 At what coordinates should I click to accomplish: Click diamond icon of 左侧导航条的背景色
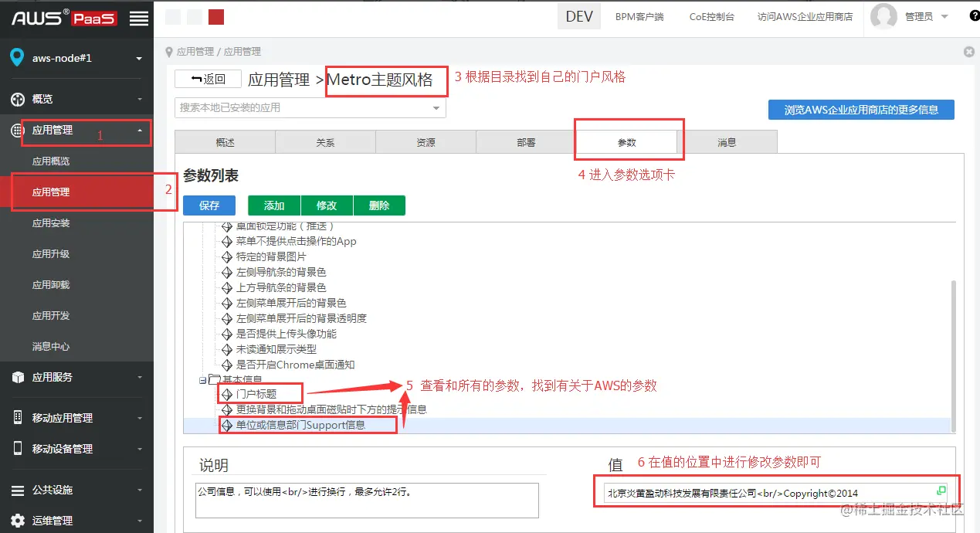point(227,272)
